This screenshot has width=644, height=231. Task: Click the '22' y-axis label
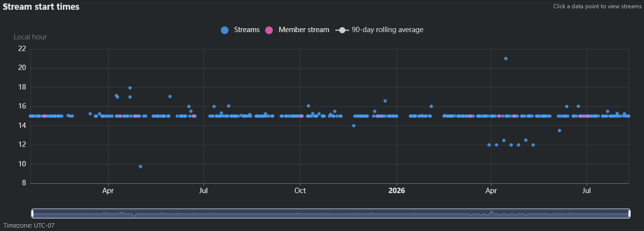point(21,49)
